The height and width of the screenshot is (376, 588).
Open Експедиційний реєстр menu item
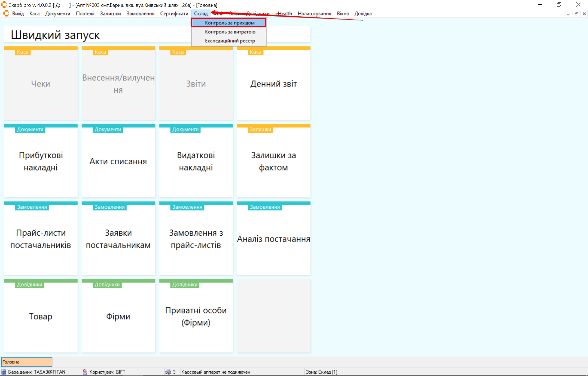point(230,41)
